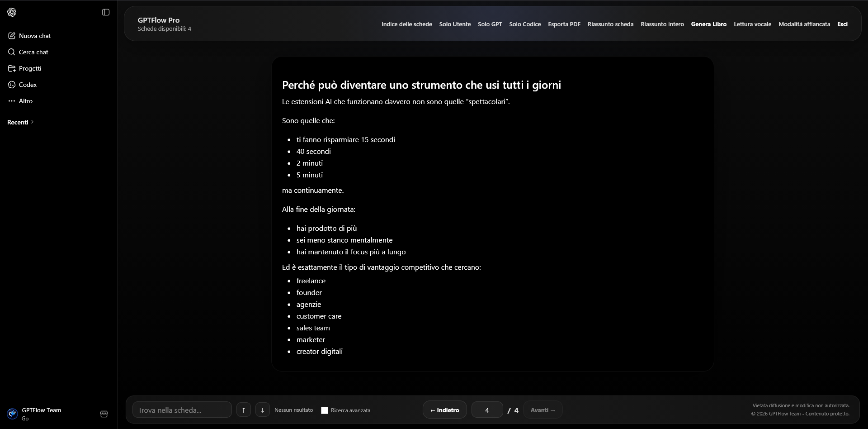868x429 pixels.
Task: Click list item sales team
Action: (x=313, y=328)
